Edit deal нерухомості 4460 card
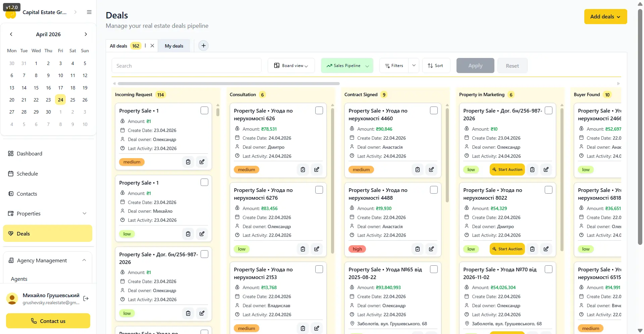This screenshot has width=644, height=334. coord(431,170)
